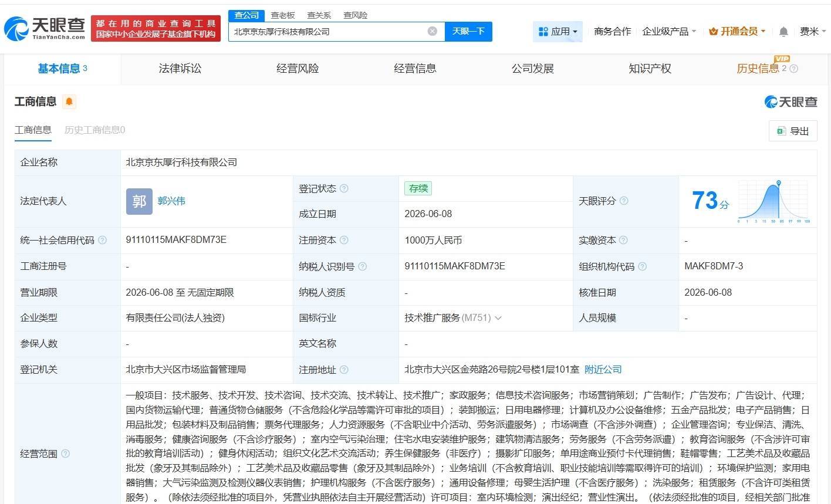
Task: Click the help icon next to 组织机构代码
Action: point(643,266)
